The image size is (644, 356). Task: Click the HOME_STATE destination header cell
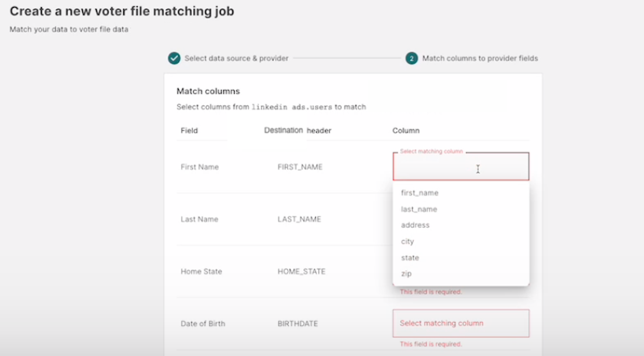[x=301, y=271]
